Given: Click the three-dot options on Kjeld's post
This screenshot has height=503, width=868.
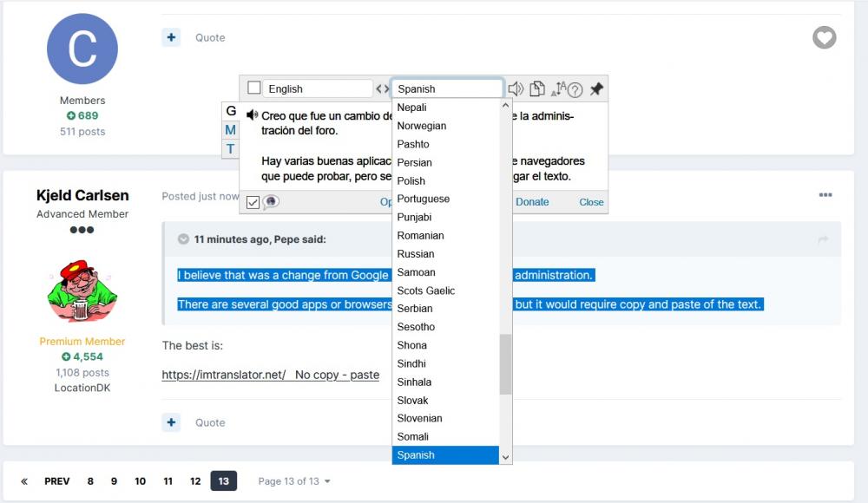Looking at the screenshot, I should 825,195.
